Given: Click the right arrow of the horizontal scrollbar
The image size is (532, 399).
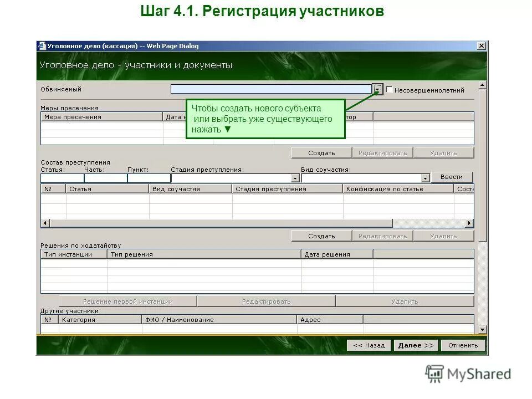Looking at the screenshot, I should point(470,222).
